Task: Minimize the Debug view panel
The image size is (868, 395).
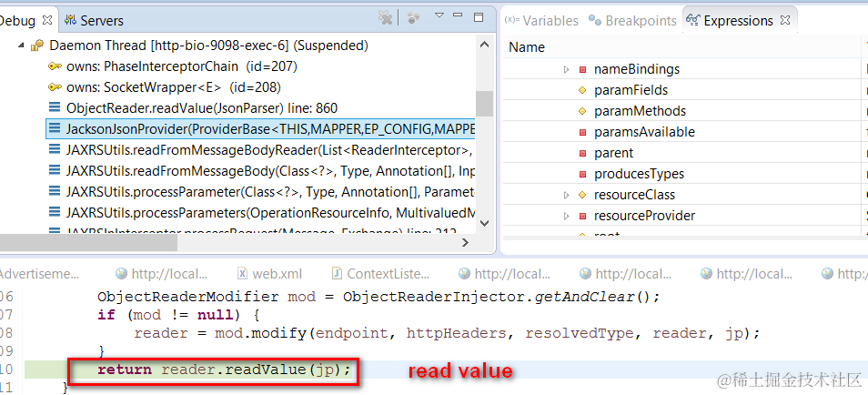Action: [x=458, y=15]
